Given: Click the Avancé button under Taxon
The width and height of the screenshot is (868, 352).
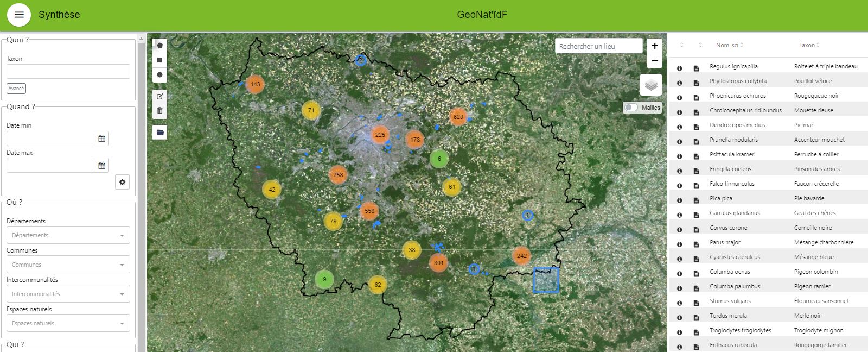Looking at the screenshot, I should click(x=16, y=89).
